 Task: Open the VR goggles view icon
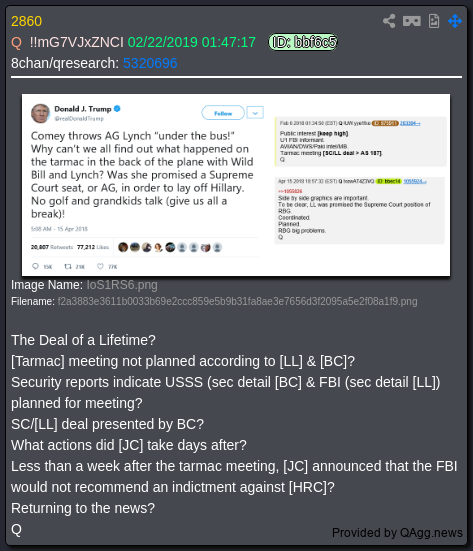(412, 21)
